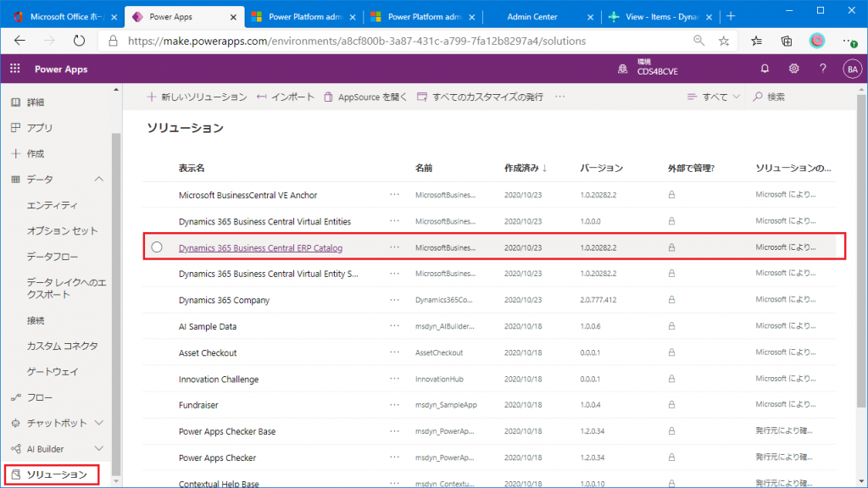Click the browser back arrow

20,41
